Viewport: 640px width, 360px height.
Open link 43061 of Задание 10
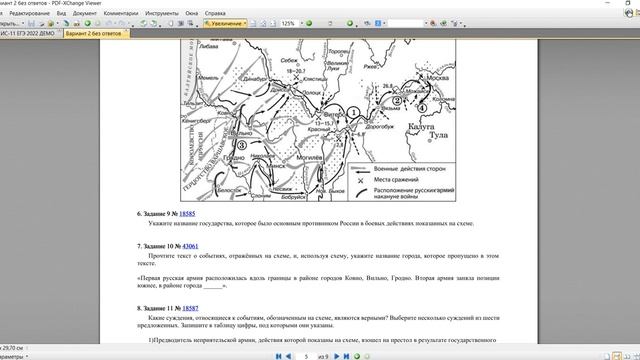click(190, 246)
